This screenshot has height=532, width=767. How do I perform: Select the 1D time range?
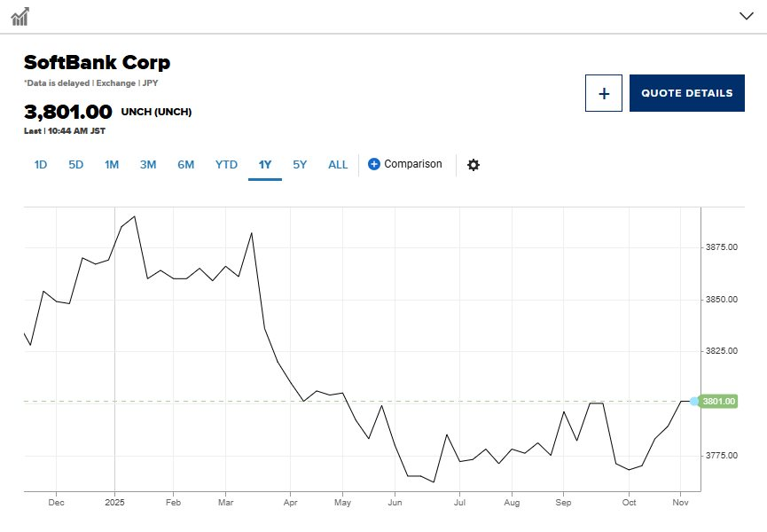coord(41,164)
